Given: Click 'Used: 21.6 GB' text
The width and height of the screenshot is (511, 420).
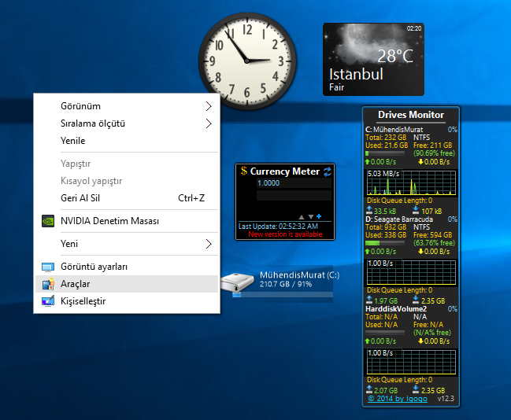Looking at the screenshot, I should [x=387, y=146].
